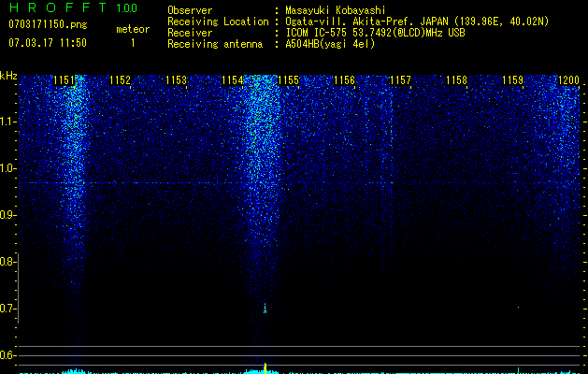The image size is (588, 374).
Task: Click the 0.7 kHz axis label
Action: (x=7, y=309)
